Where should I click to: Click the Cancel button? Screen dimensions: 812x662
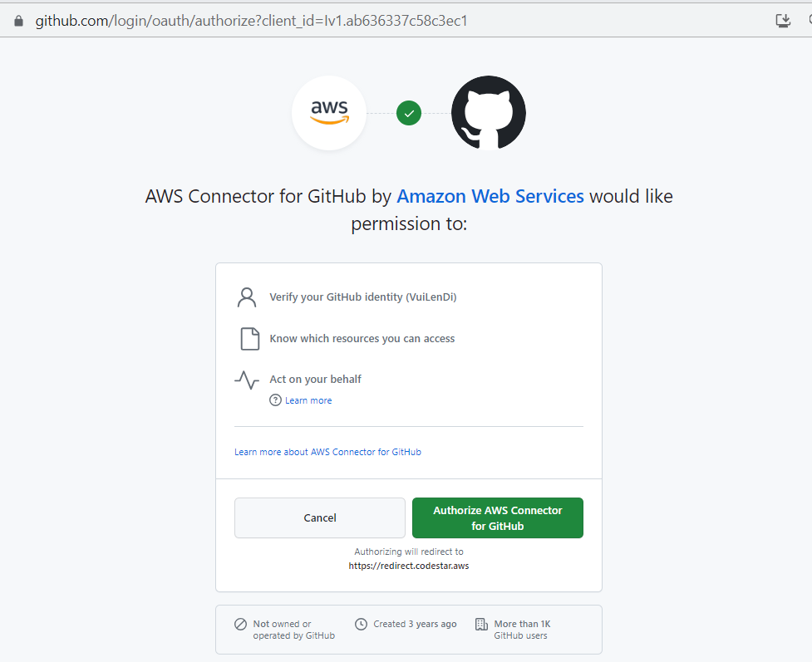pyautogui.click(x=319, y=517)
